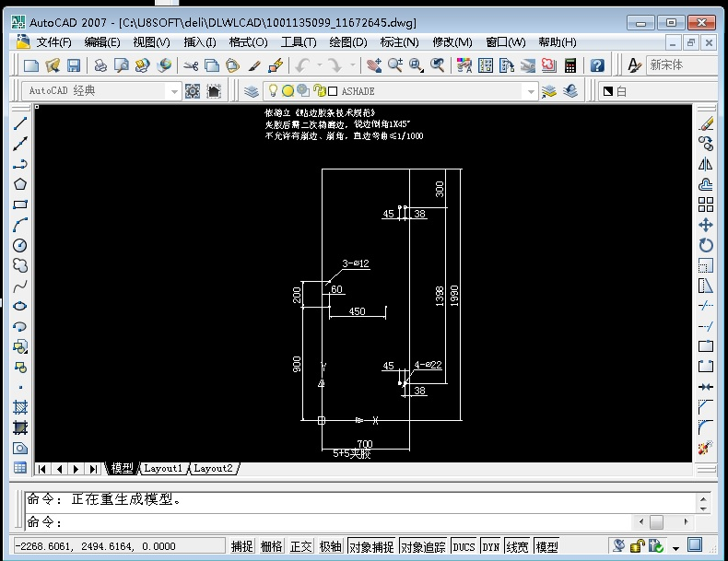This screenshot has height=561, width=728.
Task: Select the Rotate tool in modify toolbar
Action: [706, 245]
